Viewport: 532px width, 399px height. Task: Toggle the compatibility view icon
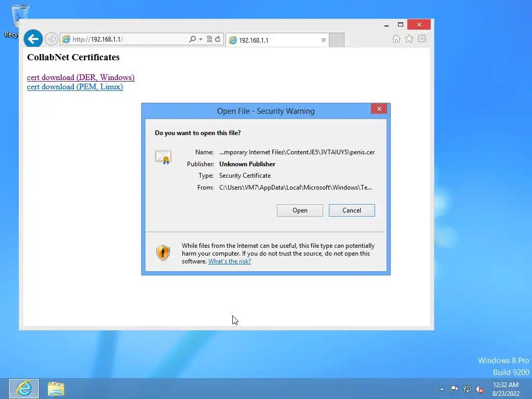[x=209, y=39]
